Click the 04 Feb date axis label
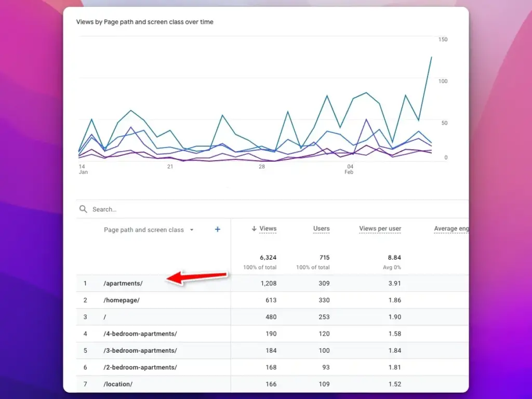The width and height of the screenshot is (532, 399). point(349,169)
